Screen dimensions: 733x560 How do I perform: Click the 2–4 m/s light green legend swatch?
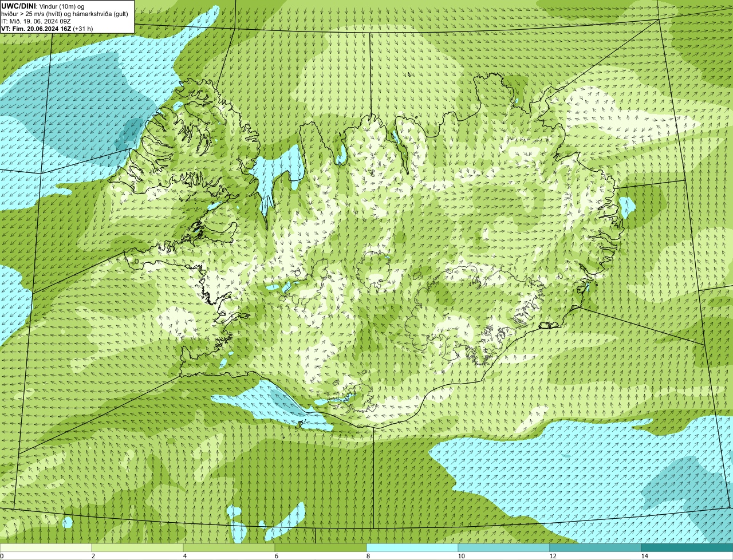coord(137,547)
